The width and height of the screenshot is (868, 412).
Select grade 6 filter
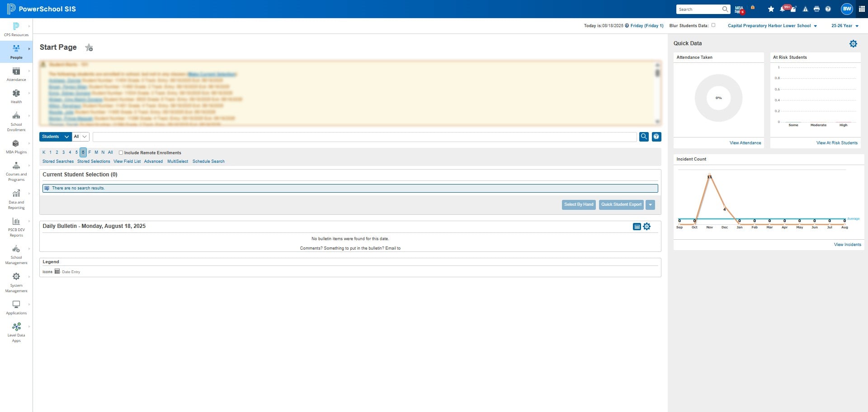pos(83,152)
